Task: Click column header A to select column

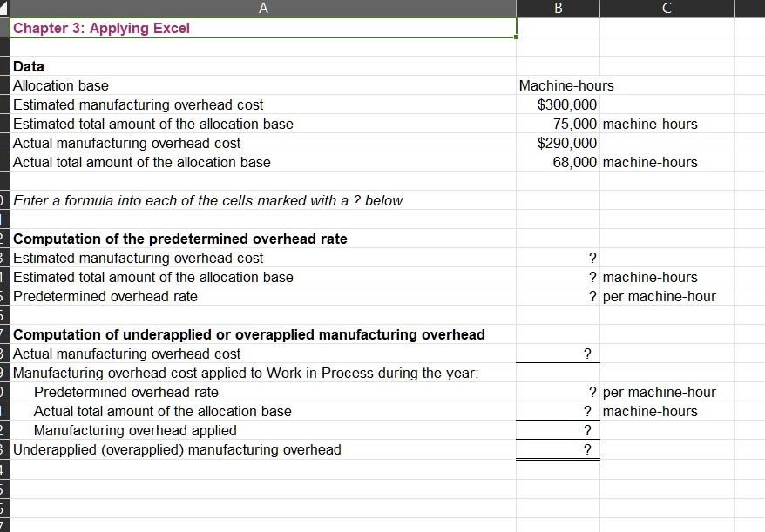Action: 261,8
